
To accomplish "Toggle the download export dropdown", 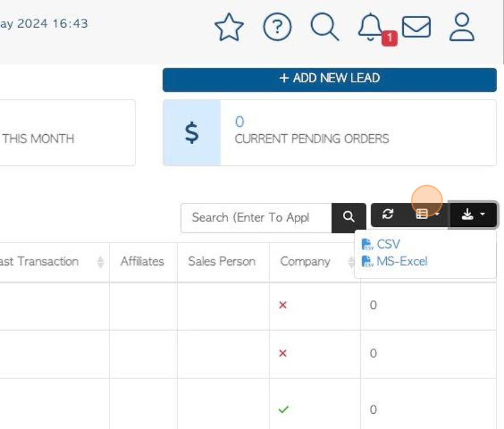I will pyautogui.click(x=473, y=215).
